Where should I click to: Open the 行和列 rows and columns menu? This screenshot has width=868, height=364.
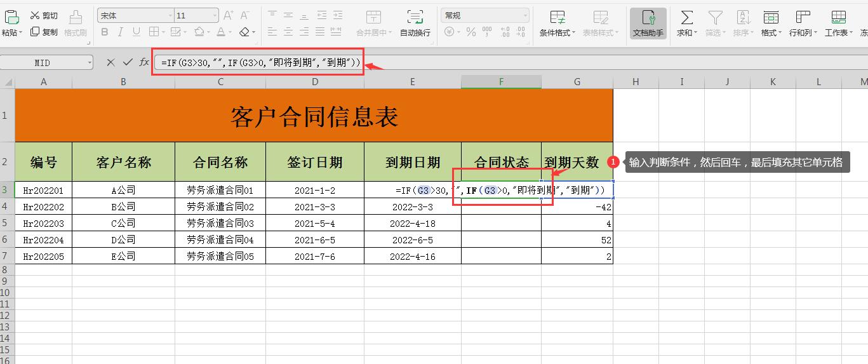[x=803, y=24]
